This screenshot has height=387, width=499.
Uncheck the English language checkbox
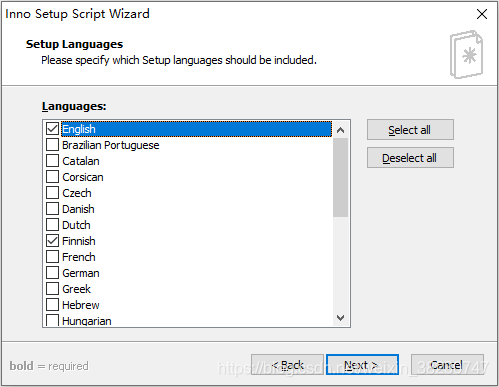pos(52,129)
